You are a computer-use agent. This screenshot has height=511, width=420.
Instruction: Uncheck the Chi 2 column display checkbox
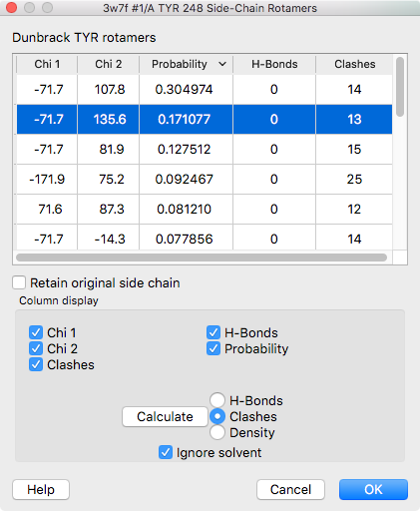pyautogui.click(x=36, y=348)
